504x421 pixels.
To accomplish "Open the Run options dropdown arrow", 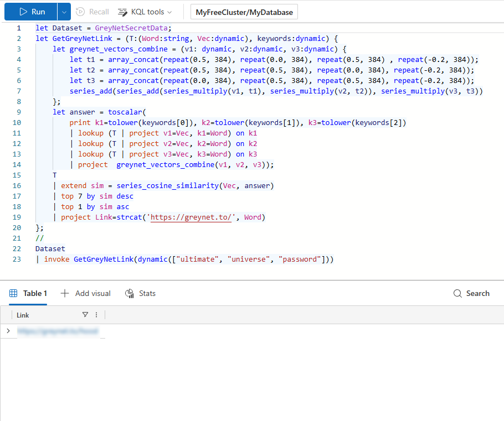I will [64, 12].
